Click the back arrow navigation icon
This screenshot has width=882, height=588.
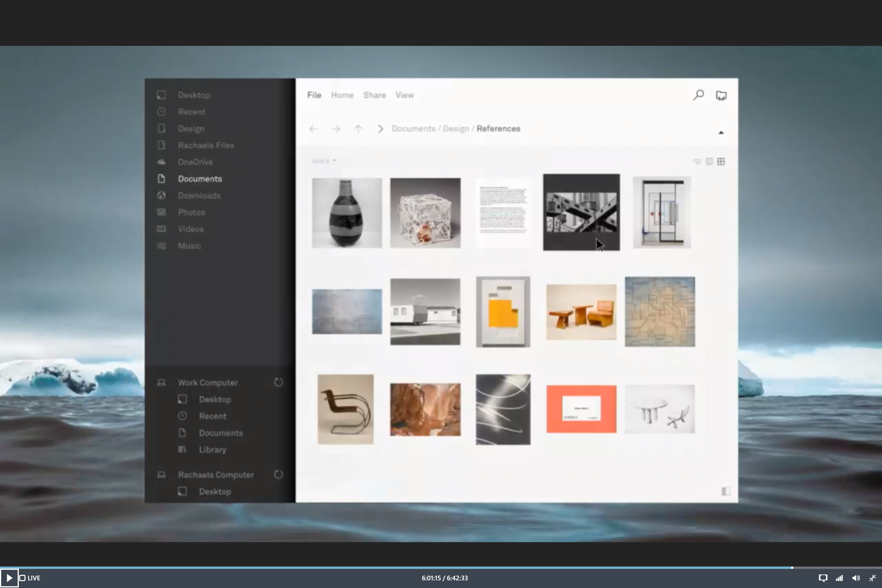(x=313, y=129)
